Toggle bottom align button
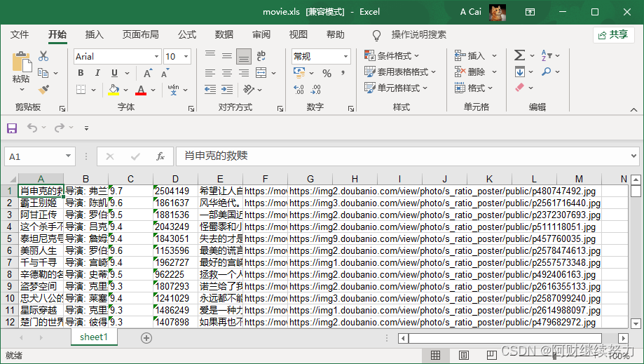 [x=244, y=57]
